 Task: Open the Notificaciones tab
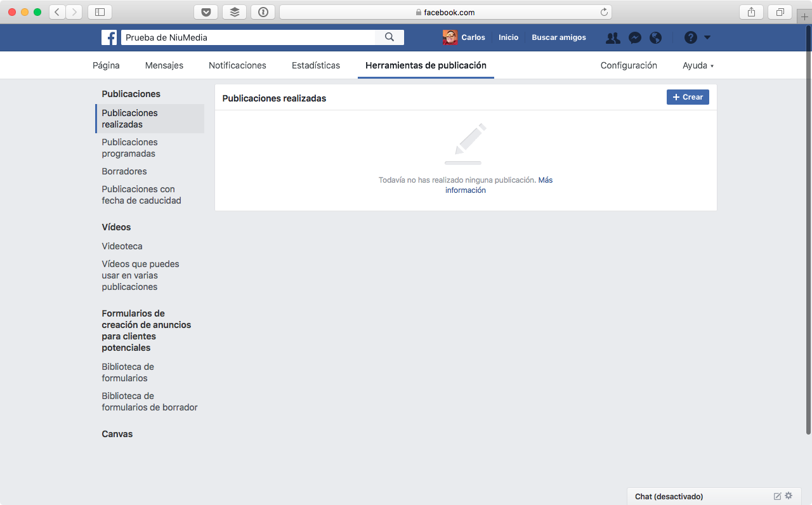[x=237, y=65]
